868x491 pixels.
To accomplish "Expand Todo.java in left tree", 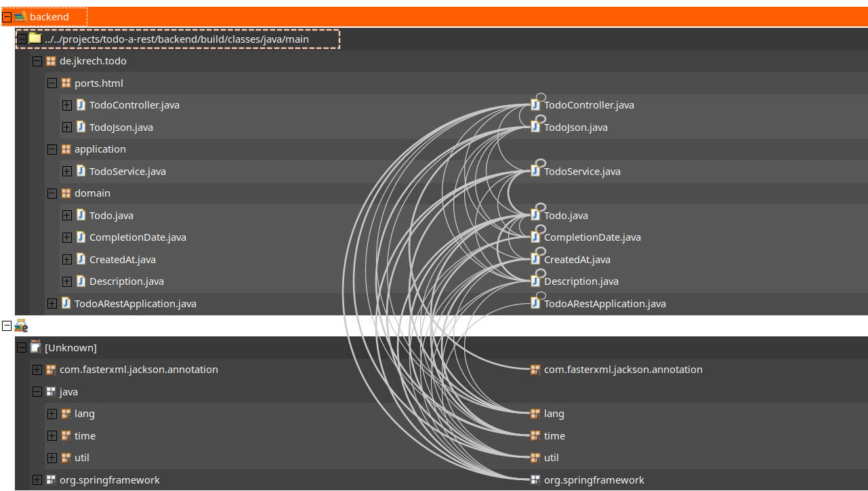I will coord(66,216).
